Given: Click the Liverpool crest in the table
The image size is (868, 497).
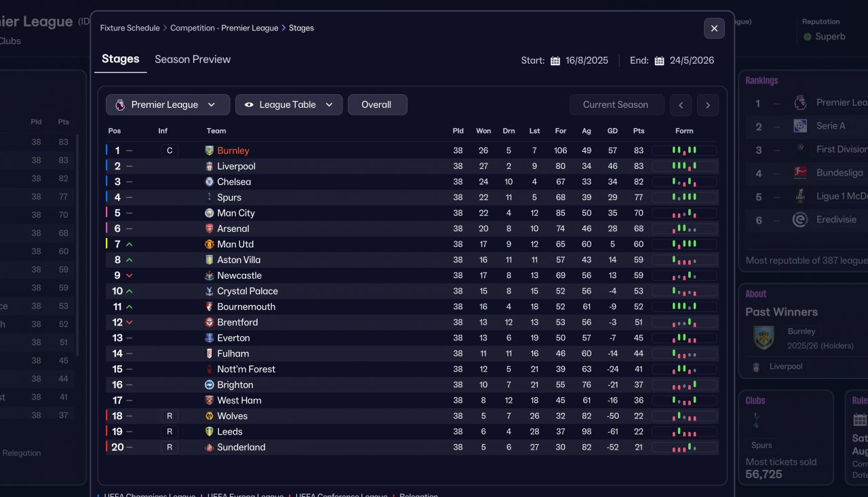Looking at the screenshot, I should tap(209, 166).
